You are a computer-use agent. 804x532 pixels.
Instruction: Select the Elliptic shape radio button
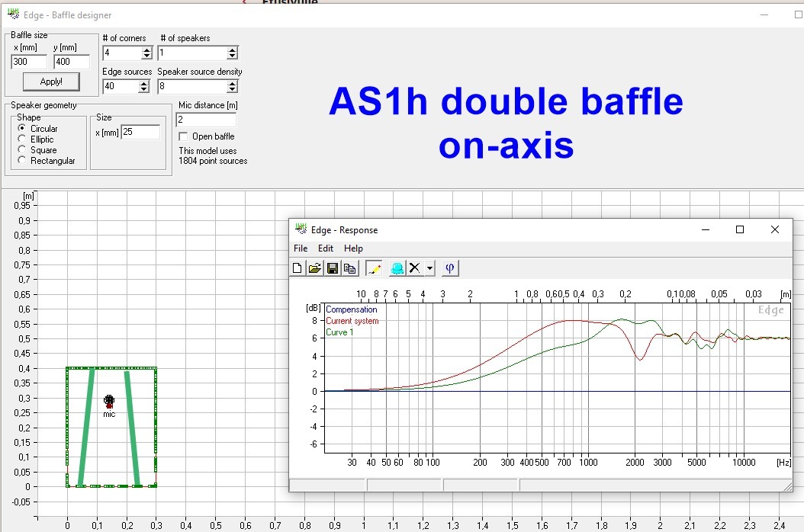pyautogui.click(x=21, y=139)
